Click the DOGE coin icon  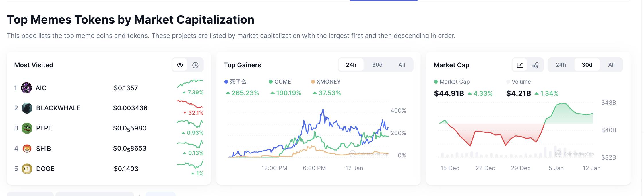click(27, 169)
